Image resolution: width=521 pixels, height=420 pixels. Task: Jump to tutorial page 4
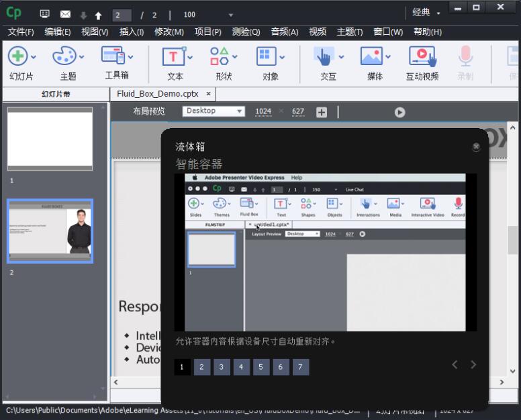241,367
